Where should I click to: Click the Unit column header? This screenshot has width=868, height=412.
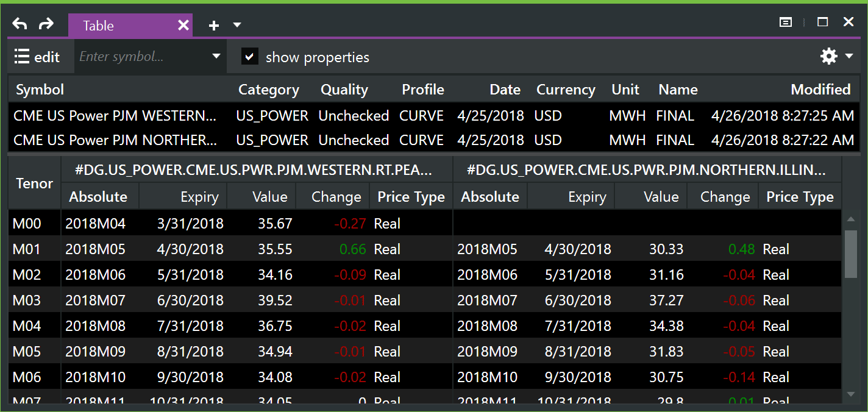click(625, 90)
